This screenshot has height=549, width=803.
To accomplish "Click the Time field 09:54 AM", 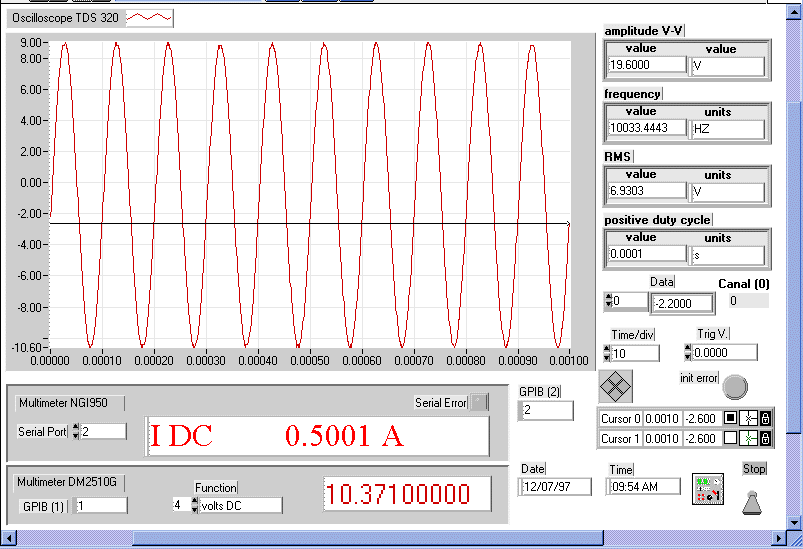I will pyautogui.click(x=643, y=487).
